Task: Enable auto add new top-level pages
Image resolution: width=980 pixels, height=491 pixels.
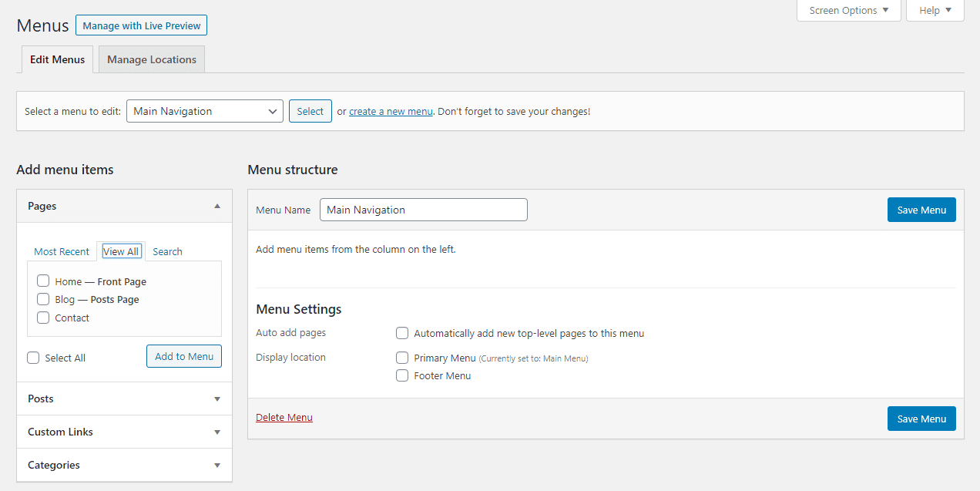Action: (402, 333)
